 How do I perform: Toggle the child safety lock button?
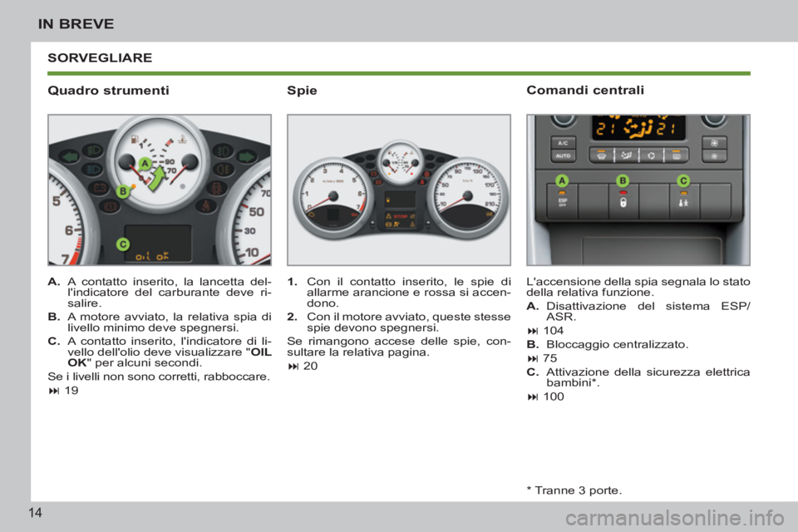point(684,201)
